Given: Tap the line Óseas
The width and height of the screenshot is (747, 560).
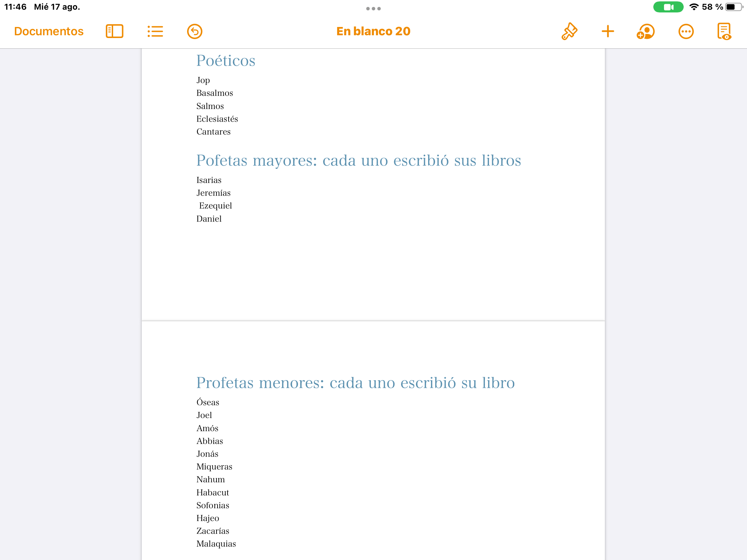Looking at the screenshot, I should click(208, 402).
